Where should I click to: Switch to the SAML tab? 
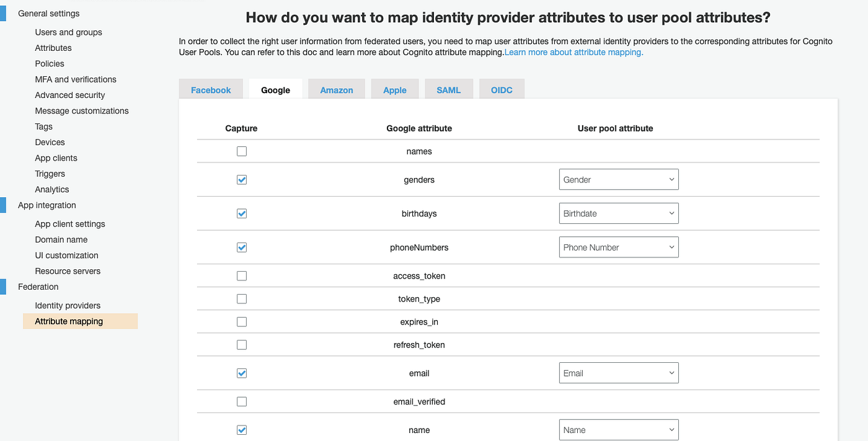point(448,89)
